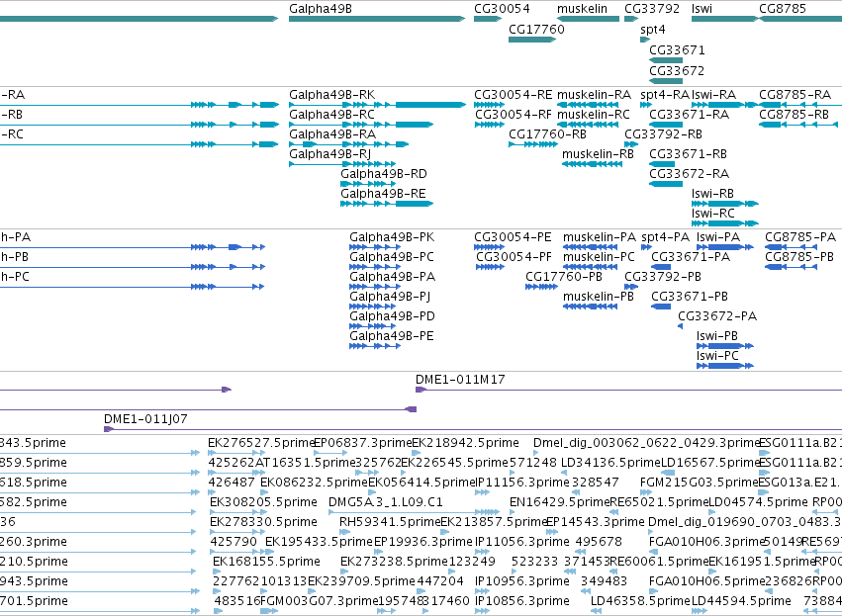Click the CG30054-RE transcript label

[x=513, y=95]
